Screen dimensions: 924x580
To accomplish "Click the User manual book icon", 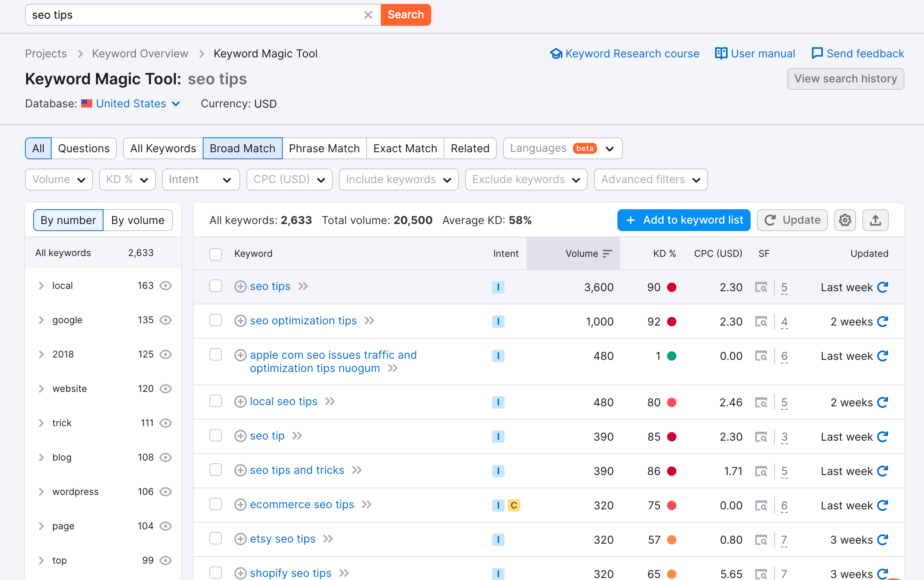I will 721,53.
